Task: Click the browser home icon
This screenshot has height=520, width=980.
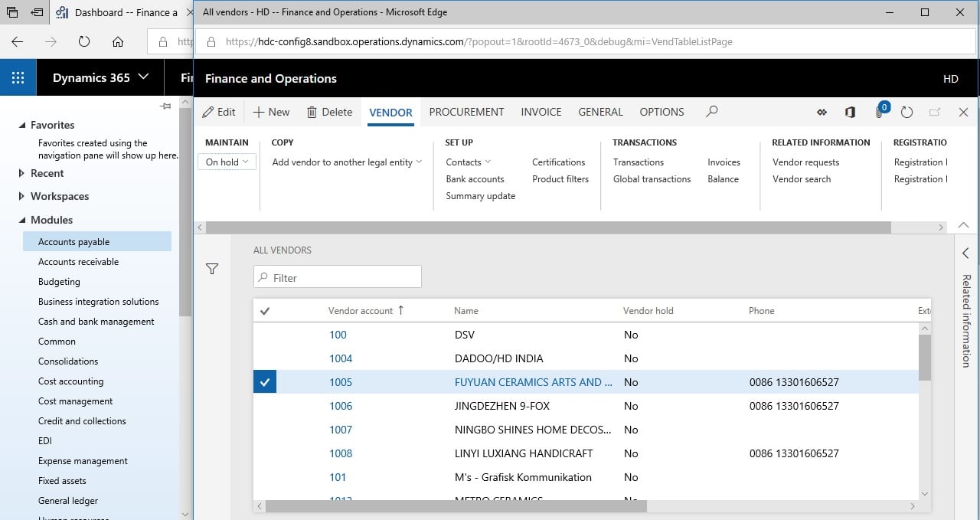Action: point(117,42)
